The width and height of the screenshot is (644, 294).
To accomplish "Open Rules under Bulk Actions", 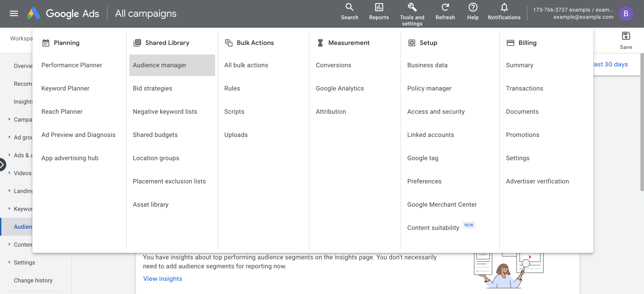I will tap(232, 88).
